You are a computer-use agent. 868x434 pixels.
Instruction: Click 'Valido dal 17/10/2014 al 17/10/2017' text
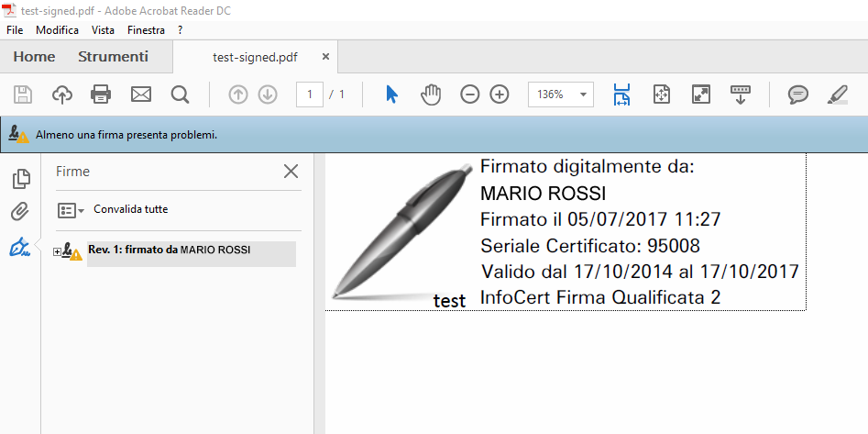coord(640,272)
